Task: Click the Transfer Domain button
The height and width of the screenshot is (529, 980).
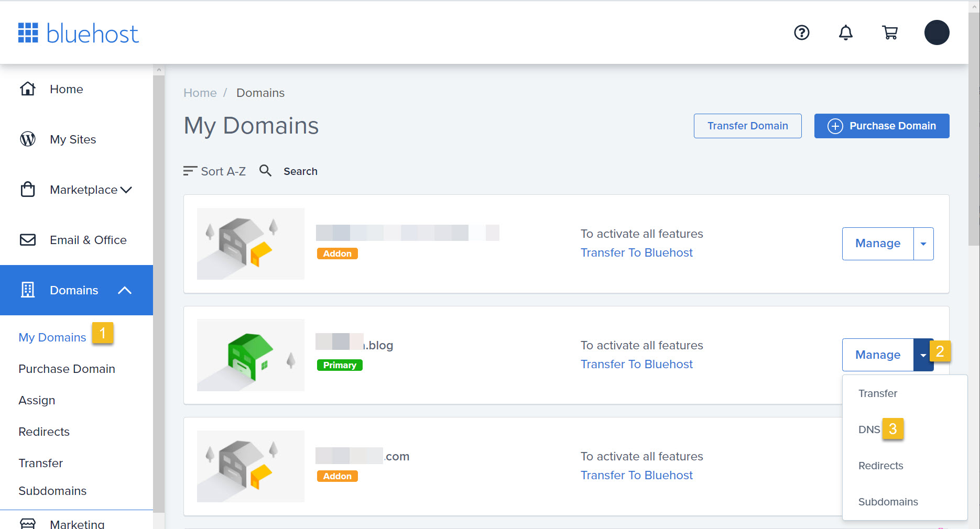Action: click(748, 126)
